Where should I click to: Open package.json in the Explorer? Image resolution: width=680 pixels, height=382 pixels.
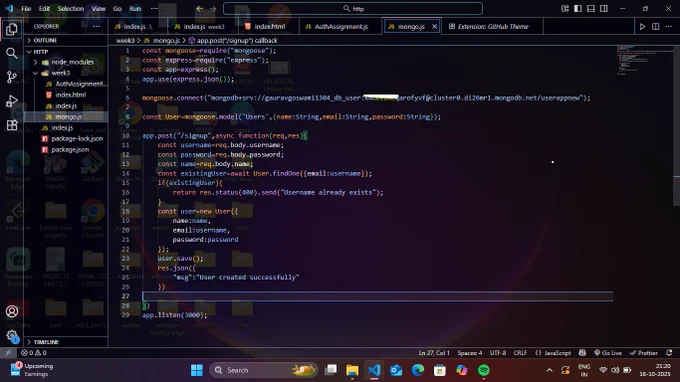66,150
